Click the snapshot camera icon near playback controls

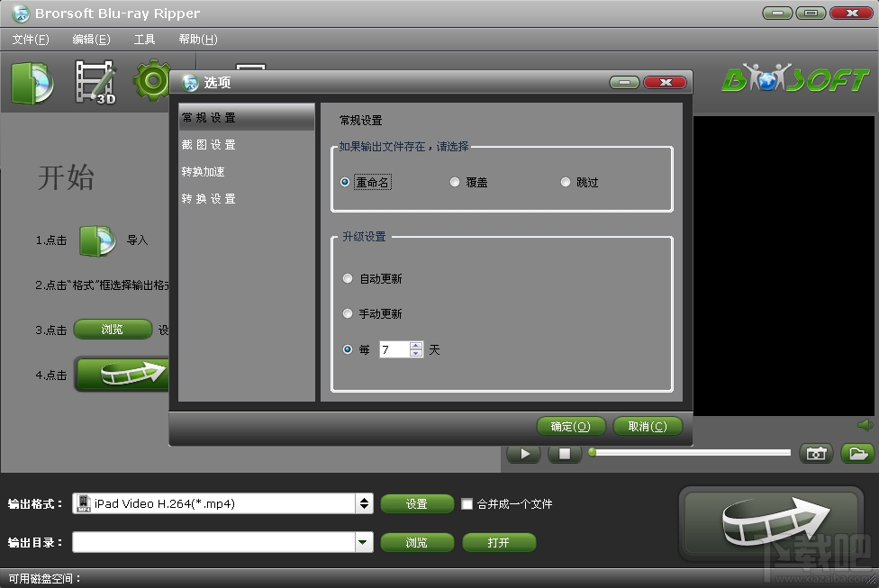pos(816,454)
